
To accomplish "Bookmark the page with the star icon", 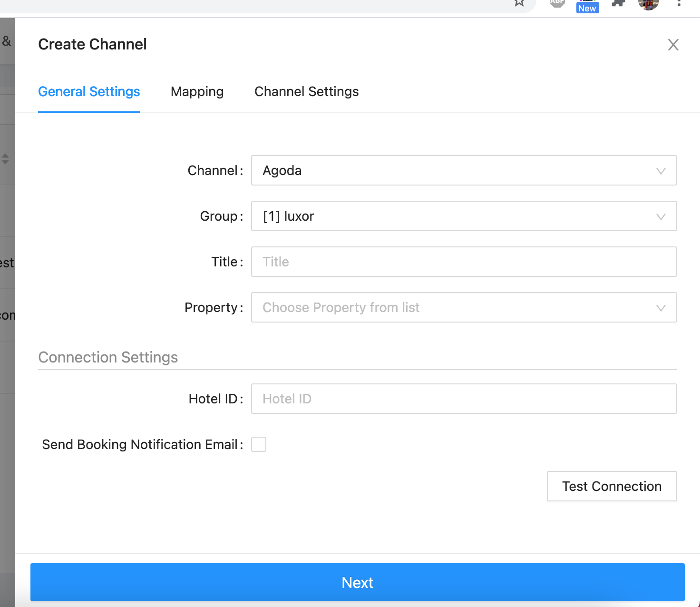I will point(519,3).
